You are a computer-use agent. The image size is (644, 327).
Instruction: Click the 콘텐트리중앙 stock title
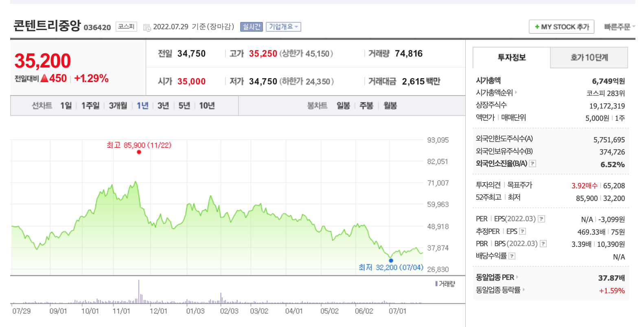[x=47, y=25]
